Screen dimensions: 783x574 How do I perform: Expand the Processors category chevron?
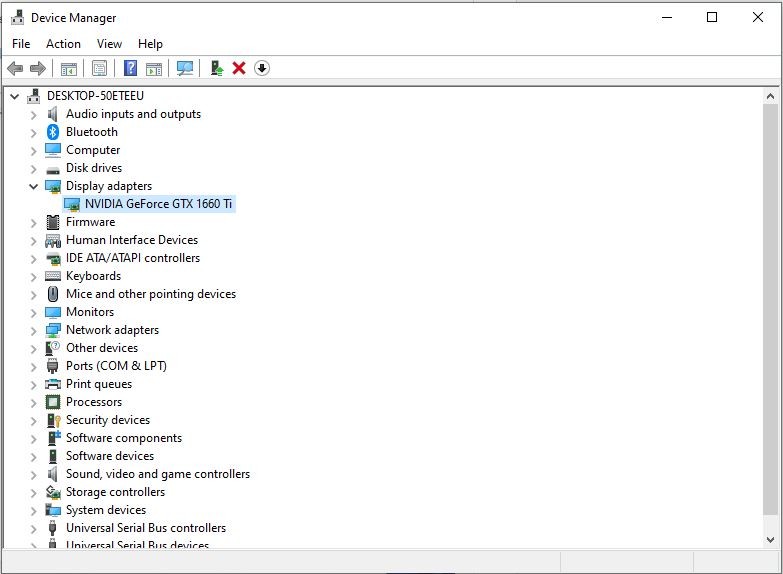(x=33, y=403)
